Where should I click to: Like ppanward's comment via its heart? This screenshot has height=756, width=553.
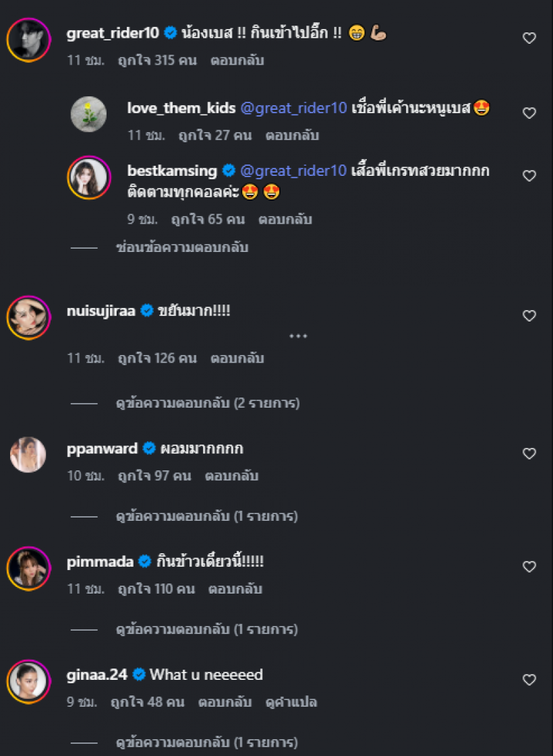(530, 453)
